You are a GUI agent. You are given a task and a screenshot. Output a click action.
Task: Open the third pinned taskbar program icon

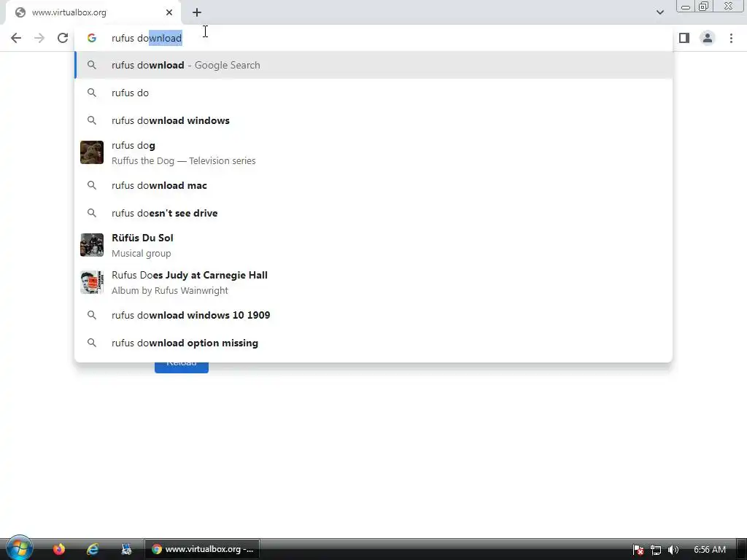(126, 549)
